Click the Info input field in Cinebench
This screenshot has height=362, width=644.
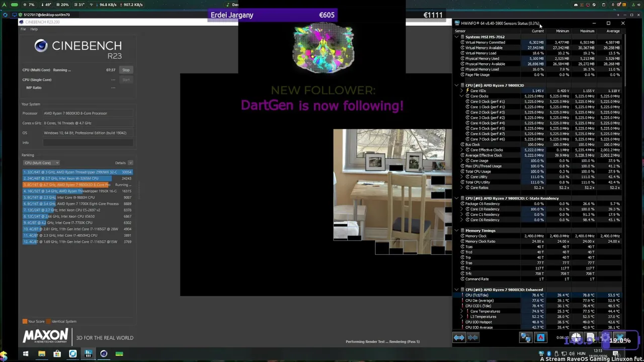[88, 143]
